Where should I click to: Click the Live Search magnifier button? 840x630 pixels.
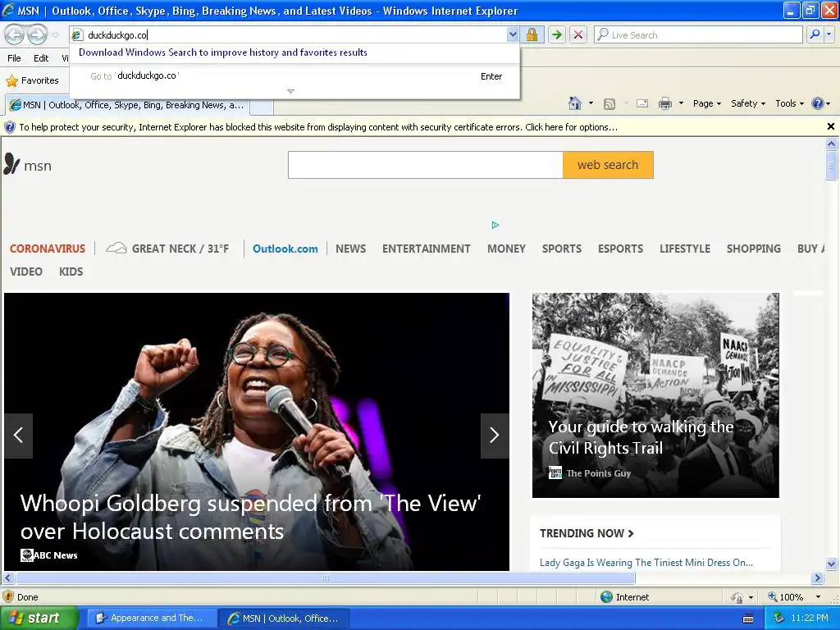(x=815, y=34)
